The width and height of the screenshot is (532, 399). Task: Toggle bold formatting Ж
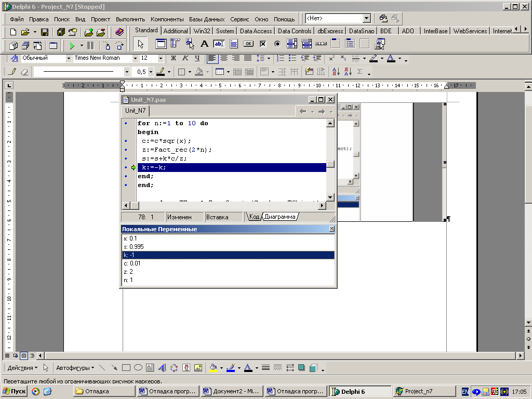[174, 58]
